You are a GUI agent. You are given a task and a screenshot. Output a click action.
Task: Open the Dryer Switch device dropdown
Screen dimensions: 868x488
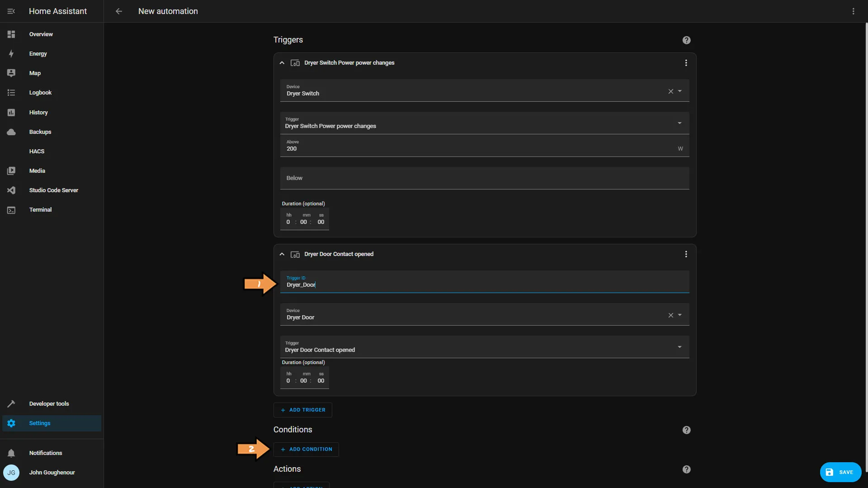(x=679, y=91)
